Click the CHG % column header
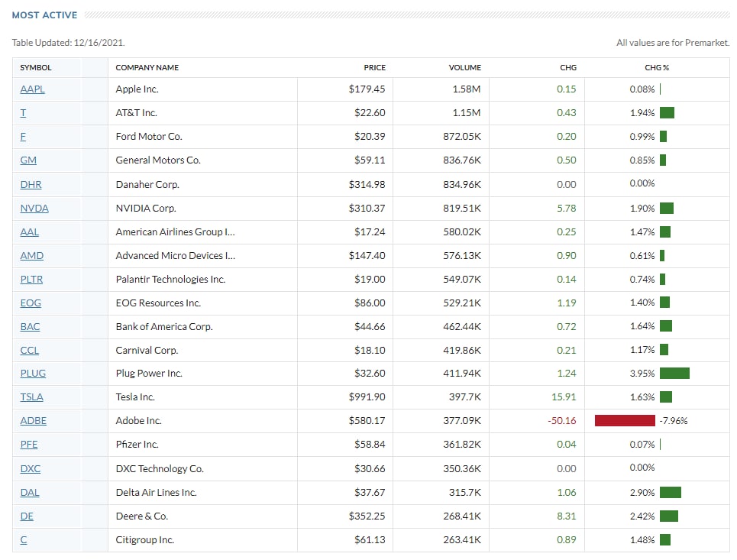Screen dimensions: 737x560 pos(657,68)
